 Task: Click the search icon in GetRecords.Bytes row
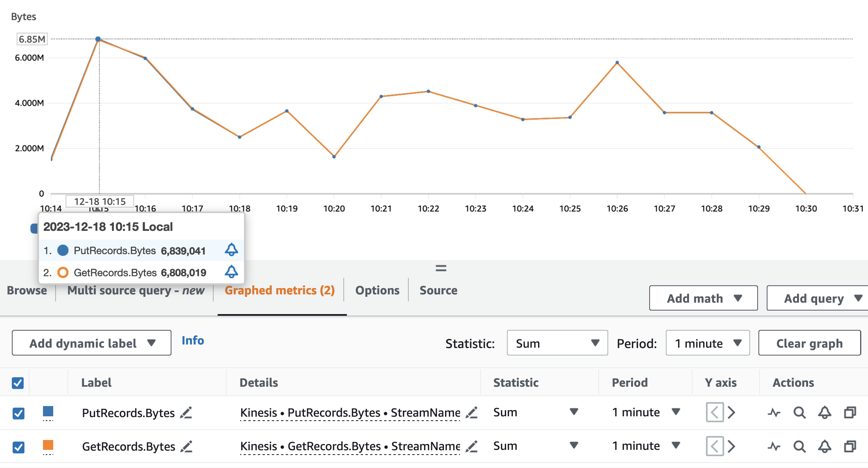click(x=799, y=446)
